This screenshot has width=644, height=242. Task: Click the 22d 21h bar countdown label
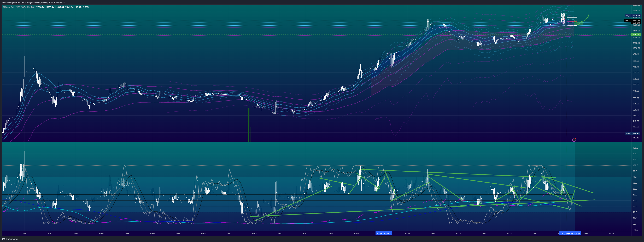(x=636, y=23)
